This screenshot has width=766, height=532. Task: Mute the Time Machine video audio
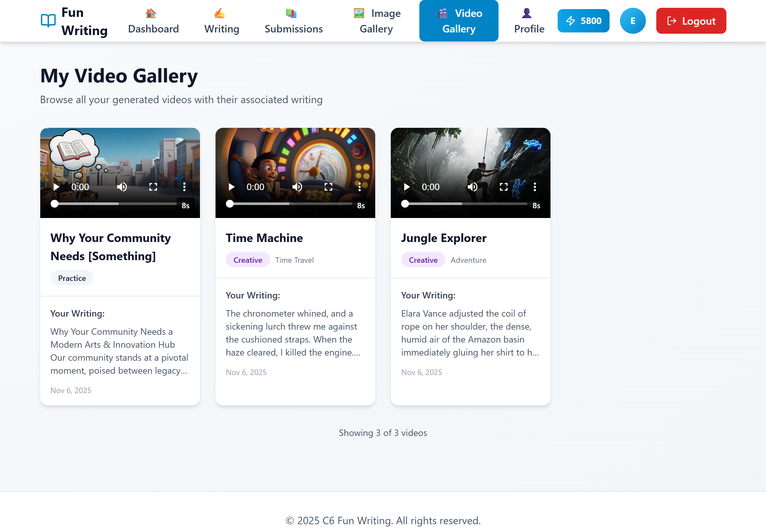[297, 187]
